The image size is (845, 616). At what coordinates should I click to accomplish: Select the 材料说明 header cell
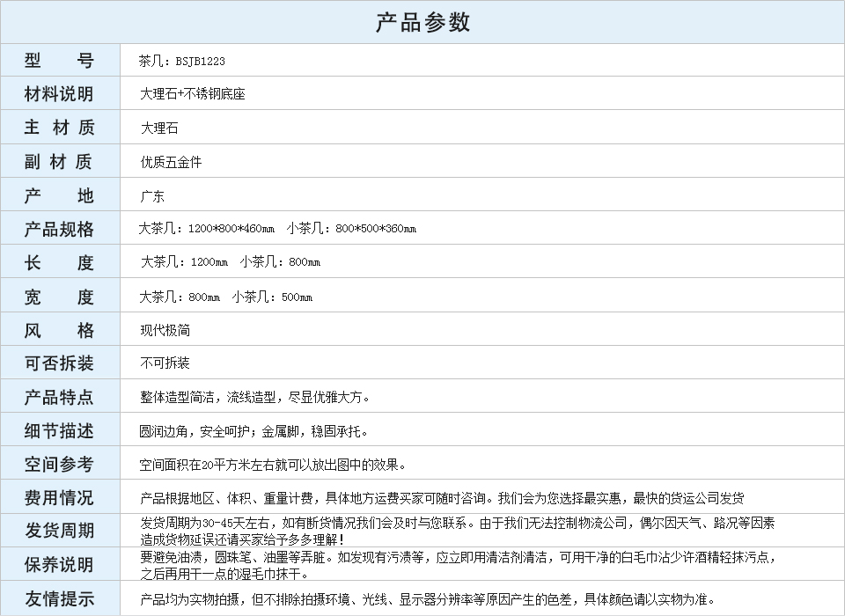[59, 94]
